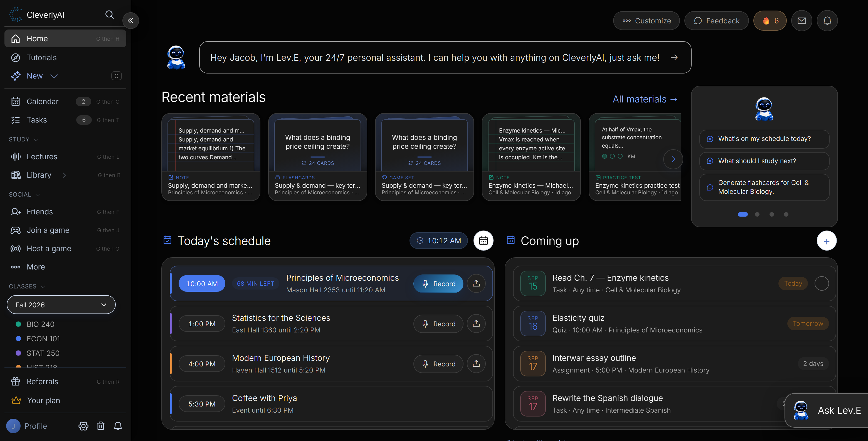The width and height of the screenshot is (868, 441).
Task: Open Supply & demand game set card
Action: pos(424,157)
